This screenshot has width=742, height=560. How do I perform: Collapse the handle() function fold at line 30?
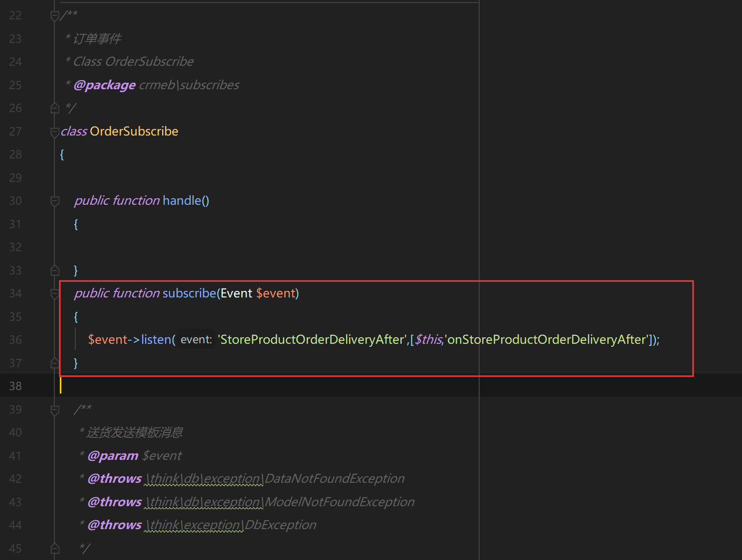click(55, 201)
